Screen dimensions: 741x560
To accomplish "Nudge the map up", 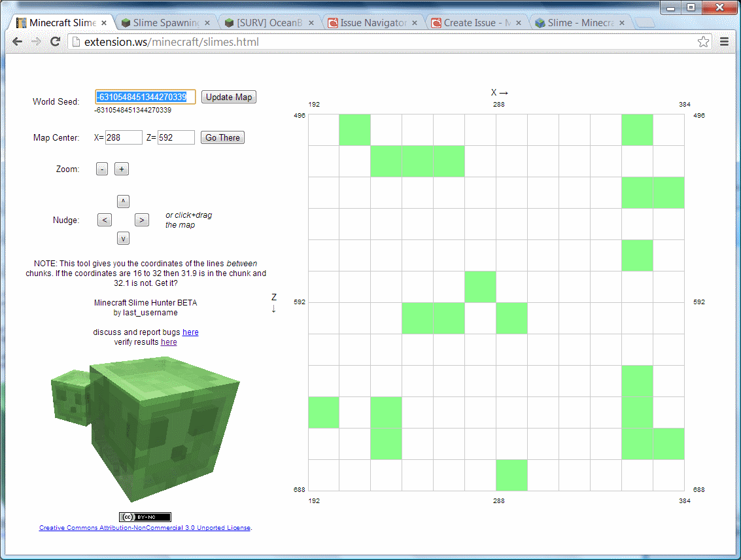I will pyautogui.click(x=123, y=201).
